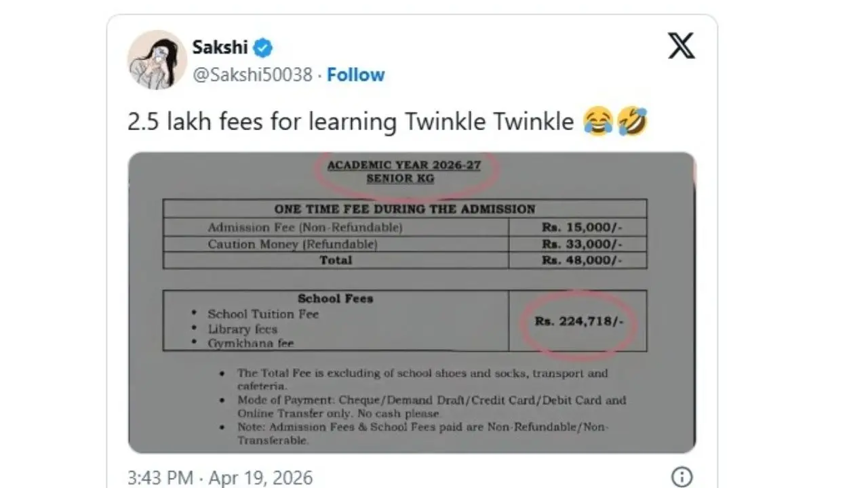Click the X logo on the tweet
Viewport: 868px width, 488px height.
click(680, 47)
